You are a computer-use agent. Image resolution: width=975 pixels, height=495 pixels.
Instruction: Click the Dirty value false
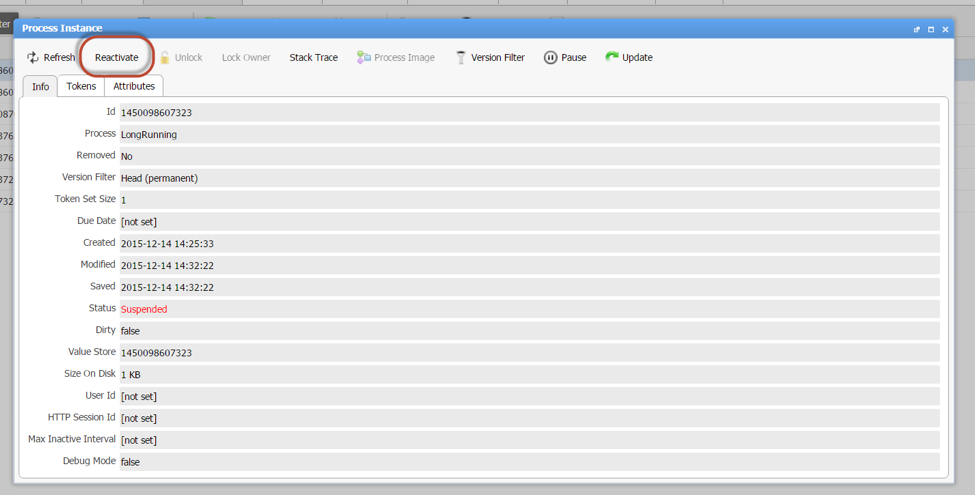130,331
